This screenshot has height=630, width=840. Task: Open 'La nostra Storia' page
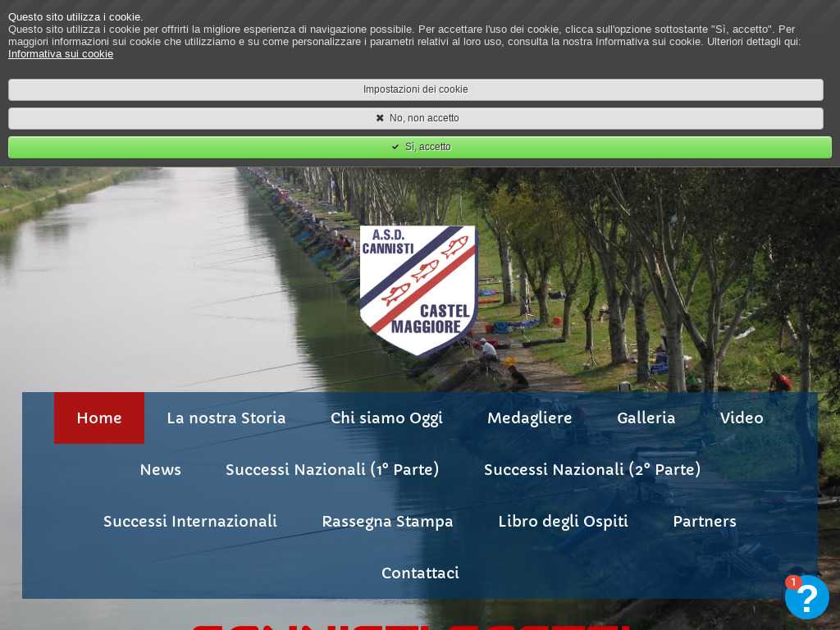(x=226, y=418)
